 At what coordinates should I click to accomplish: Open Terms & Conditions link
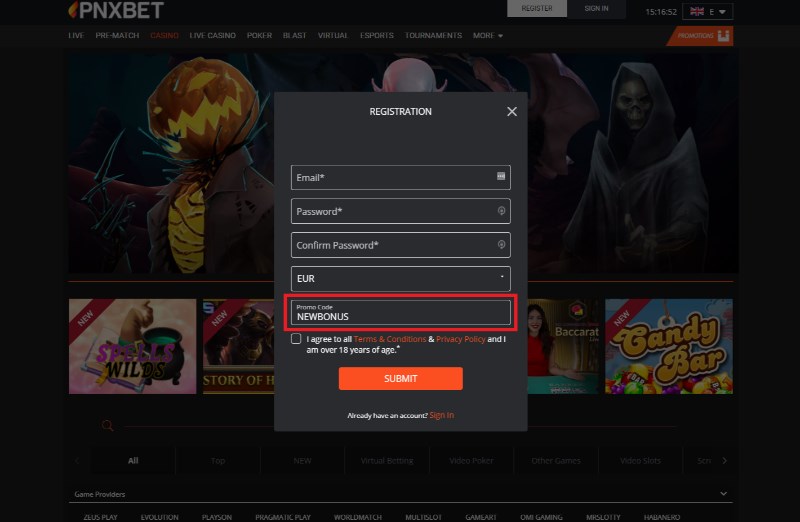pos(390,339)
